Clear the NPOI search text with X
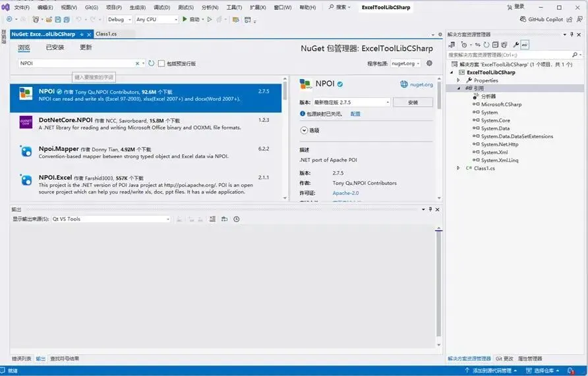588x376 pixels. [137, 63]
